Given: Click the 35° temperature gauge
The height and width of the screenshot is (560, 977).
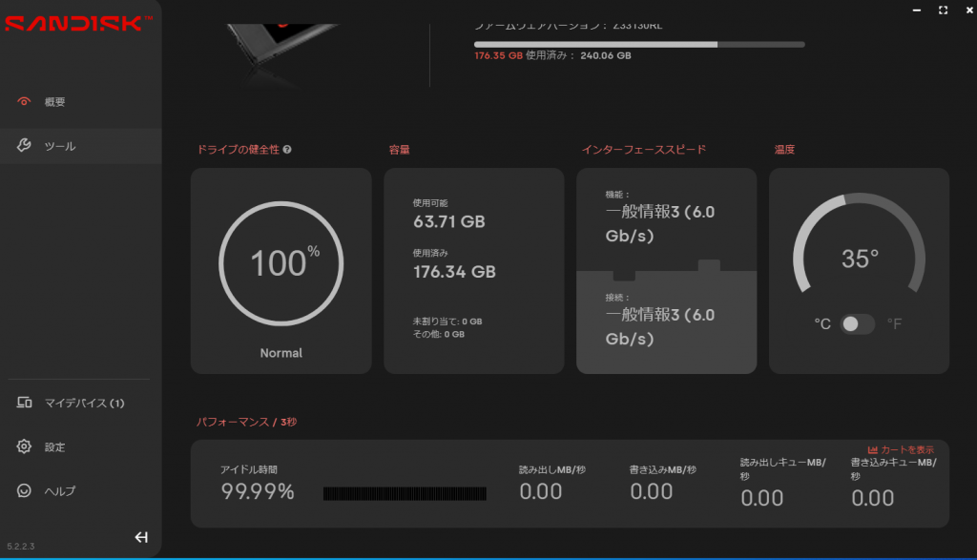Looking at the screenshot, I should [859, 259].
